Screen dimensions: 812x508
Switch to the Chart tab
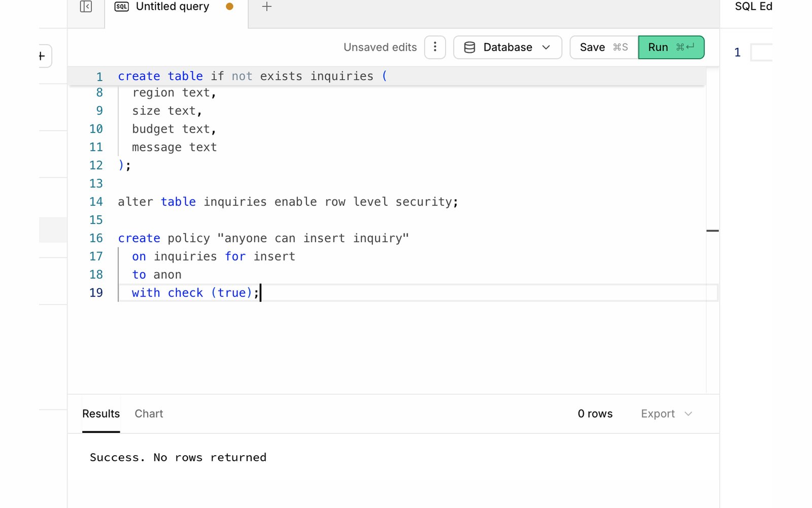pos(149,414)
